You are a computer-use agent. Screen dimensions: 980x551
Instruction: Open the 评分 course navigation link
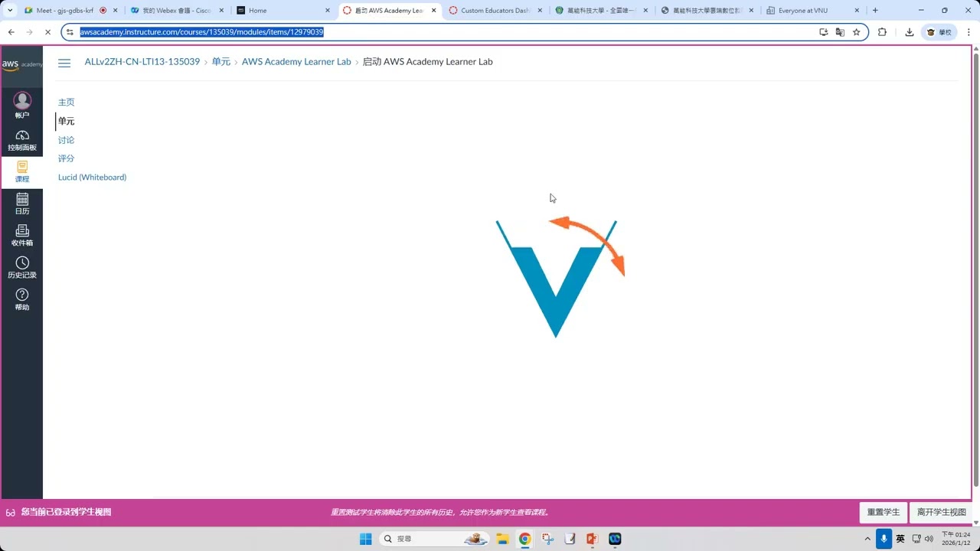click(67, 158)
